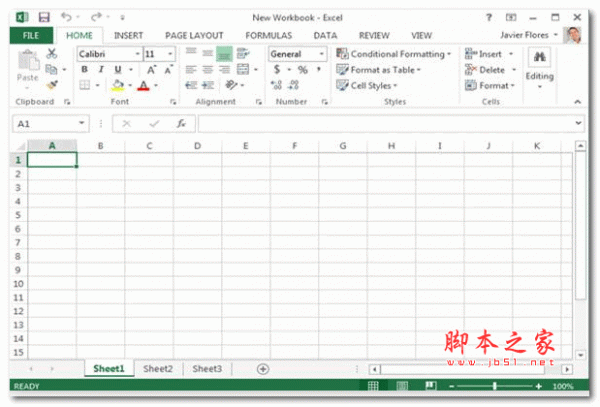Toggle Align Right
Screen dimensions: 600x407
[x=225, y=70]
